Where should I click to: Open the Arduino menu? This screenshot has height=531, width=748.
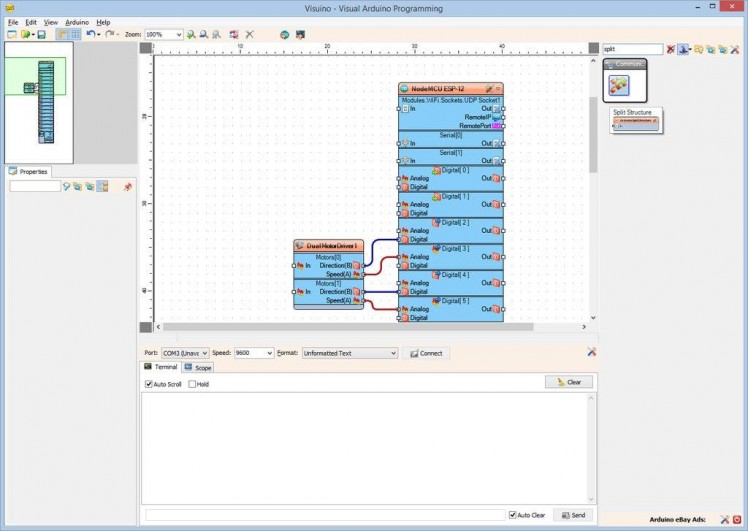[77, 21]
